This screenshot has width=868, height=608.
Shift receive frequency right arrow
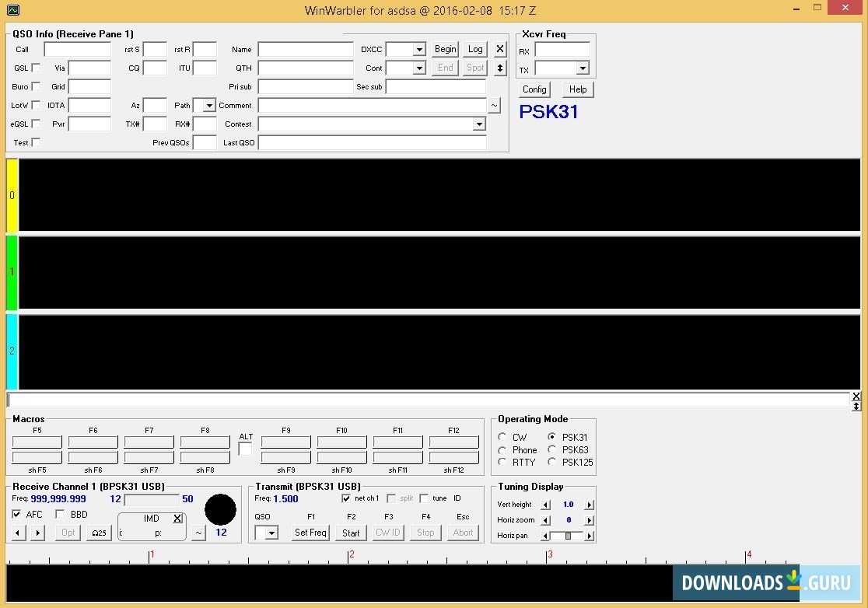[37, 533]
